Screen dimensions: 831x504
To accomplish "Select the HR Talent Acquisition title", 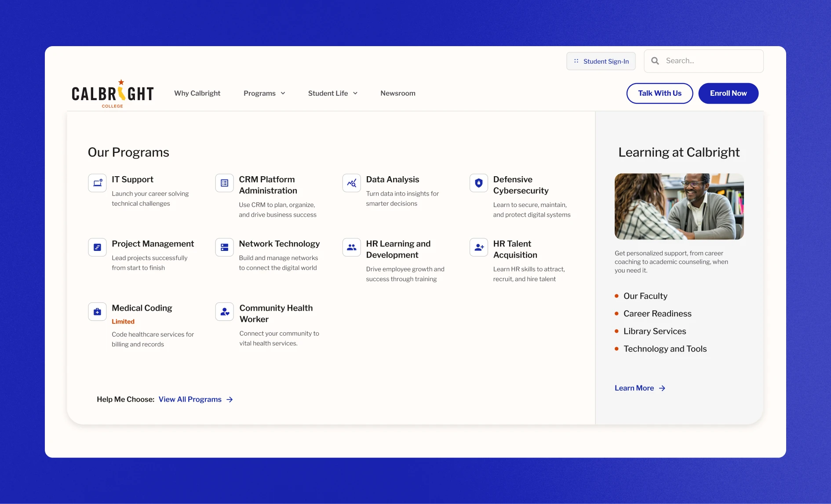I will (515, 249).
